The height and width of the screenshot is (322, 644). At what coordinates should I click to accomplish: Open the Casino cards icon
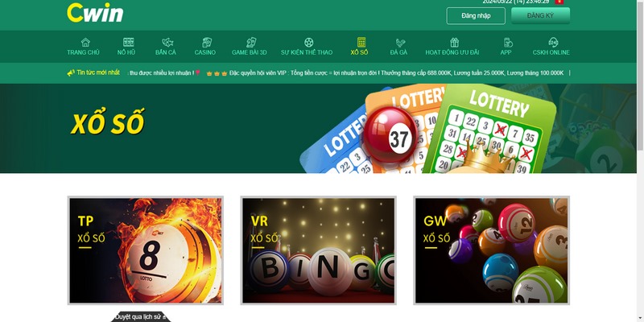pos(207,42)
